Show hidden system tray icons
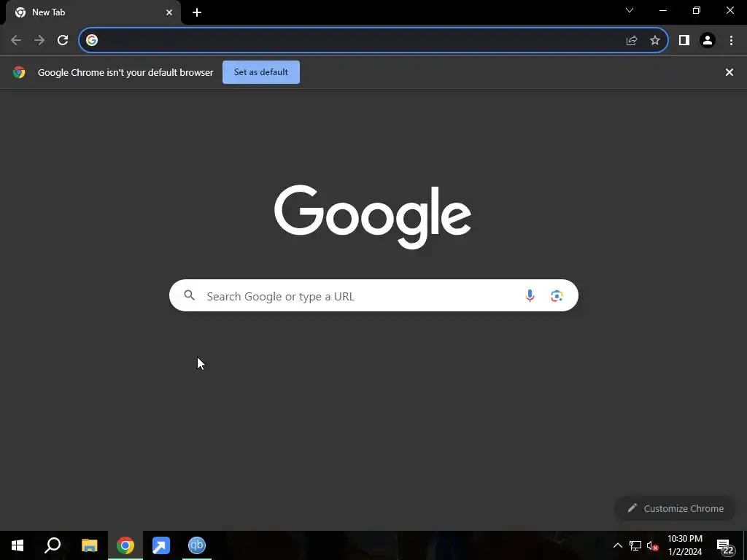Image resolution: width=747 pixels, height=560 pixels. pyautogui.click(x=617, y=545)
